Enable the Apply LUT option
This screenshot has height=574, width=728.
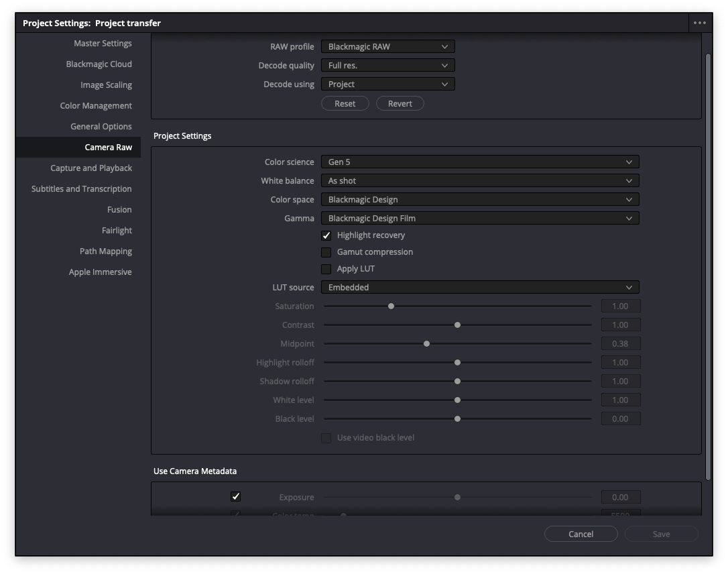[x=326, y=268]
